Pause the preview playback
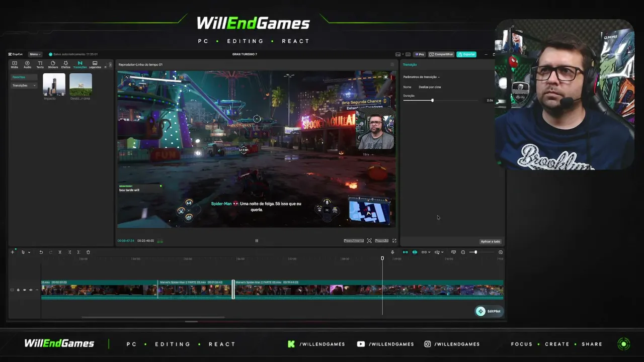This screenshot has height=362, width=644. pyautogui.click(x=257, y=241)
